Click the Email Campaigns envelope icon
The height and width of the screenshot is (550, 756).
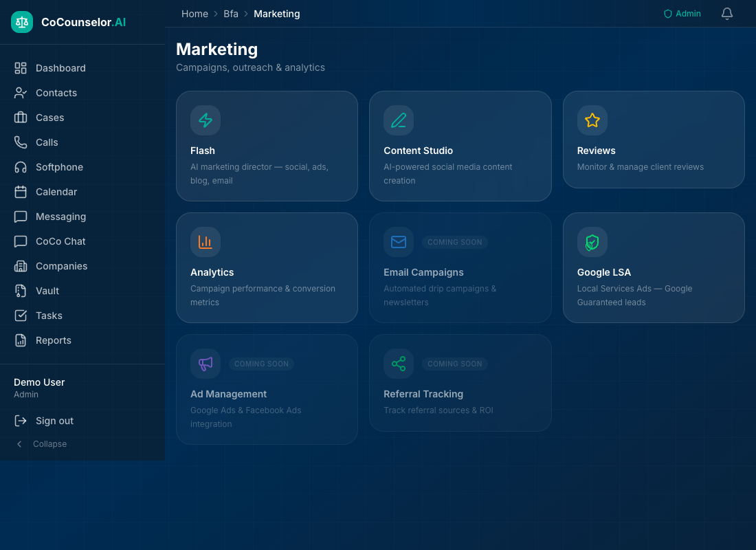399,242
